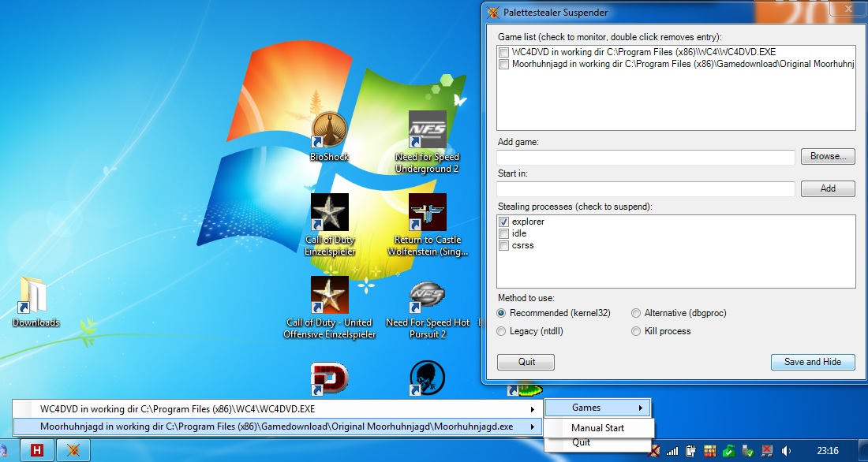The width and height of the screenshot is (868, 462).
Task: Click Palettestealer Suspender taskbar button
Action: [x=73, y=450]
